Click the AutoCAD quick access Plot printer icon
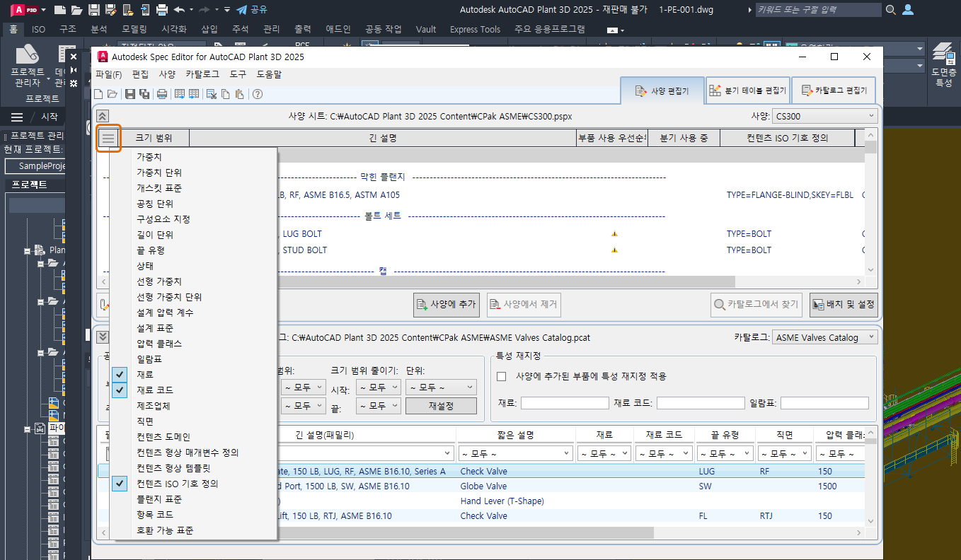This screenshot has width=961, height=560. [x=161, y=10]
